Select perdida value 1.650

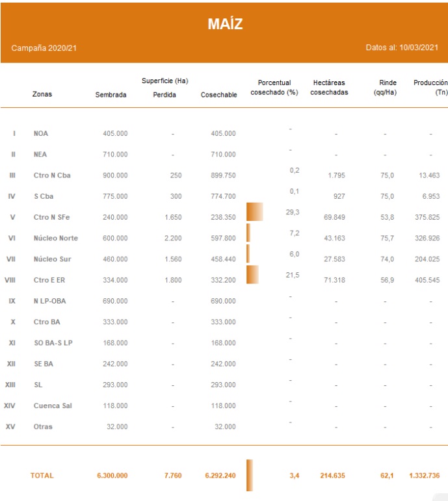(173, 217)
